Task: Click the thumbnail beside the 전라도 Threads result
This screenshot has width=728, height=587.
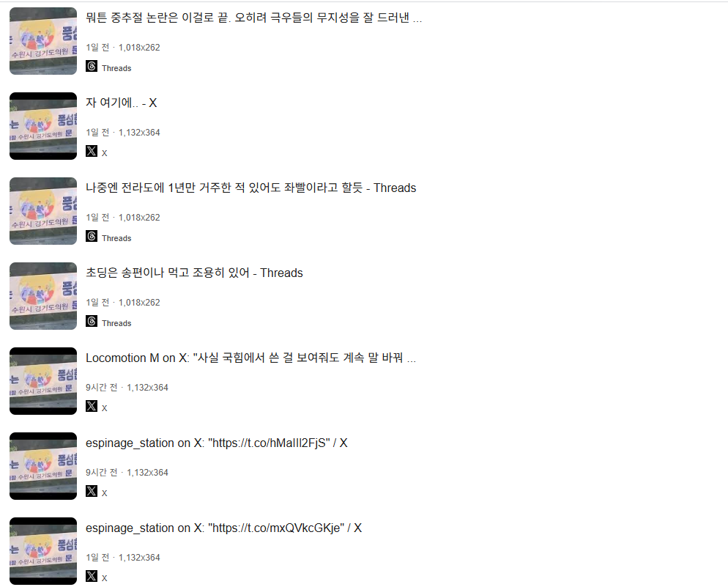Action: (x=43, y=211)
